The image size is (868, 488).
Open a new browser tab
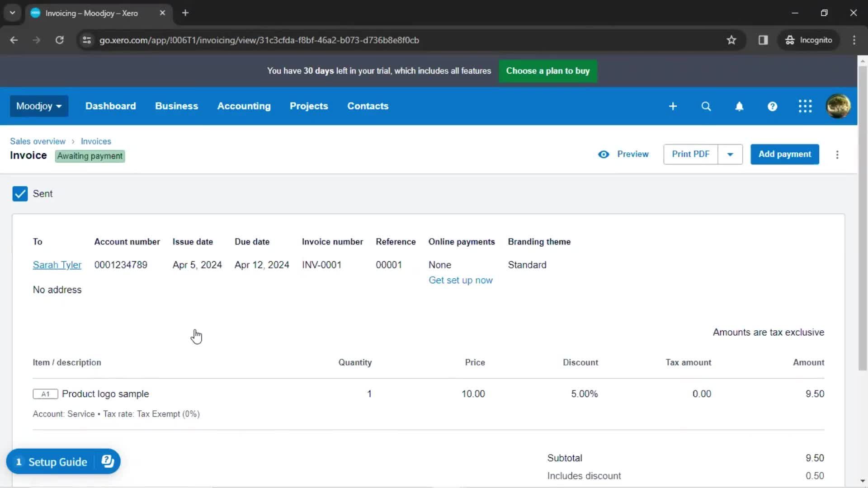click(185, 13)
